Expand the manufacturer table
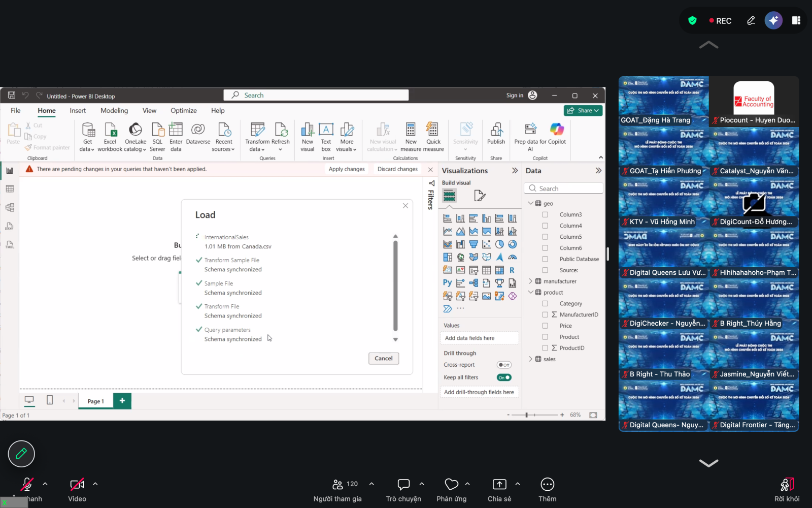 coord(531,281)
